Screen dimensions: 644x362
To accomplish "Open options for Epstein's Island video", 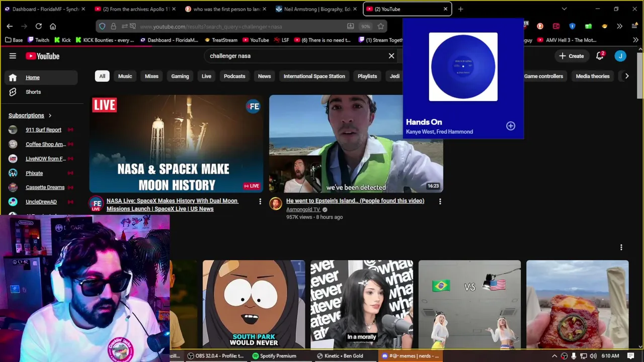I will tap(440, 202).
